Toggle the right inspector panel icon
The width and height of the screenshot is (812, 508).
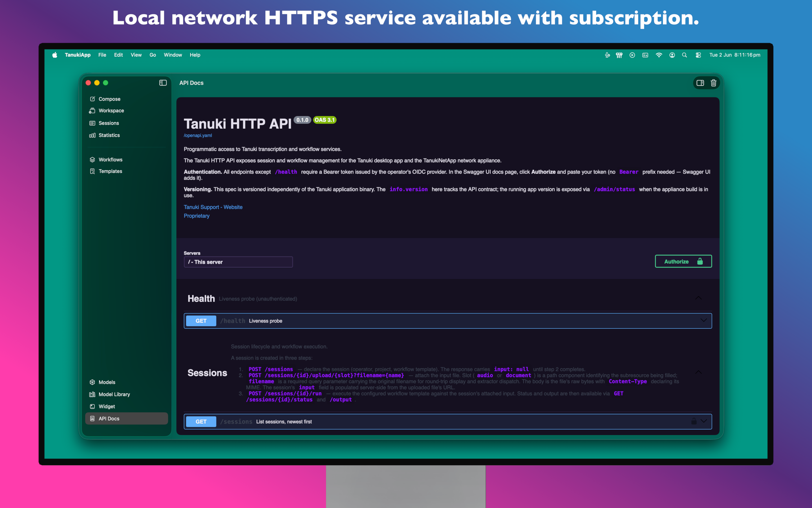[700, 83]
